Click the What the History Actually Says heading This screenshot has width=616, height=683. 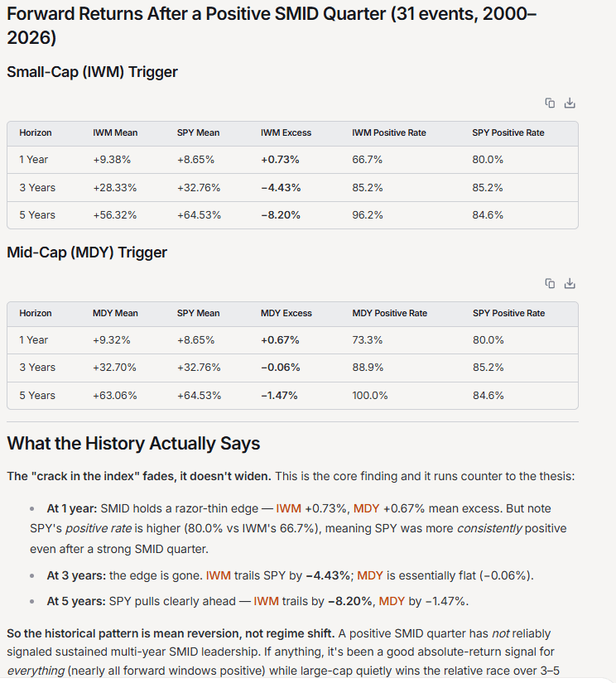(x=133, y=444)
